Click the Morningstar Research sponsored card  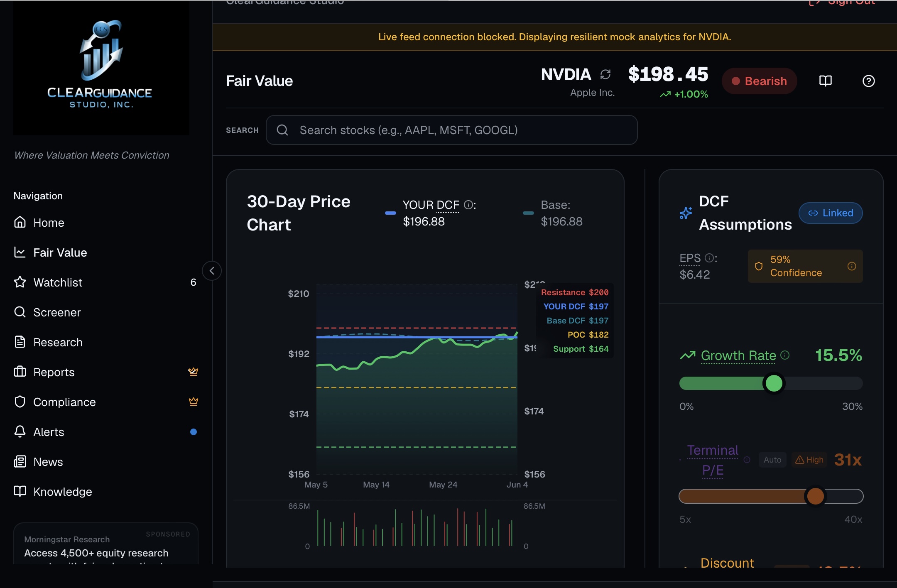[x=106, y=544]
